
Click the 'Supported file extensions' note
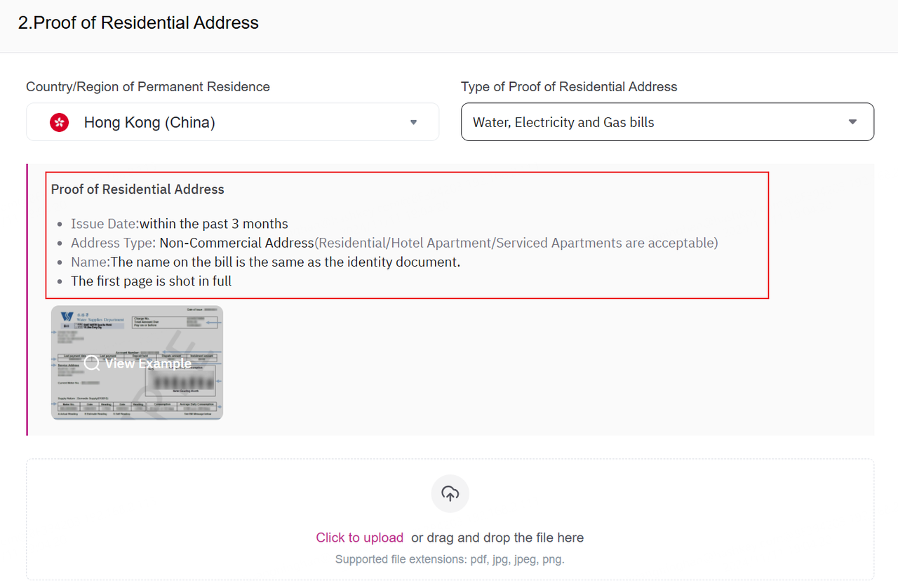[450, 559]
